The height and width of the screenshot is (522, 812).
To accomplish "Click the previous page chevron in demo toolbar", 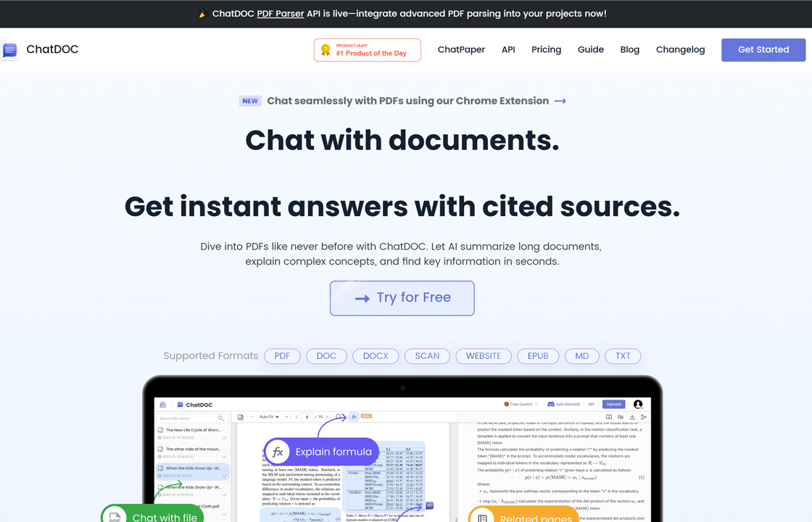I will pyautogui.click(x=297, y=417).
